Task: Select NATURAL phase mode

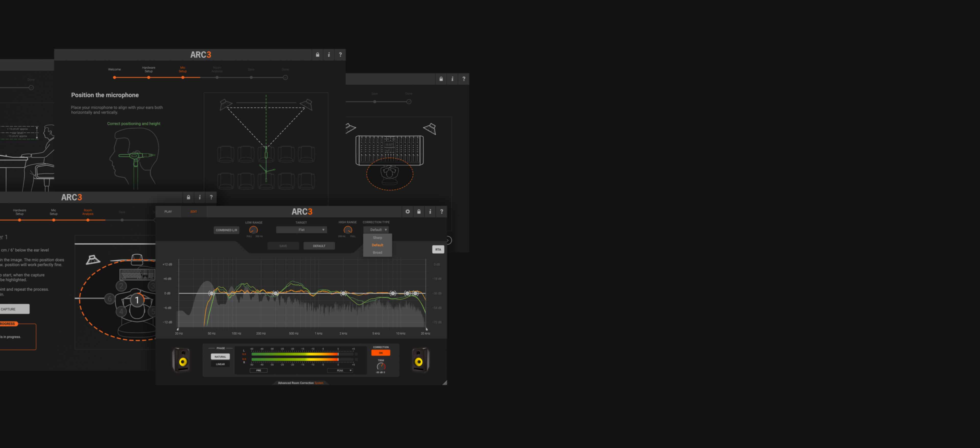Action: pos(220,357)
